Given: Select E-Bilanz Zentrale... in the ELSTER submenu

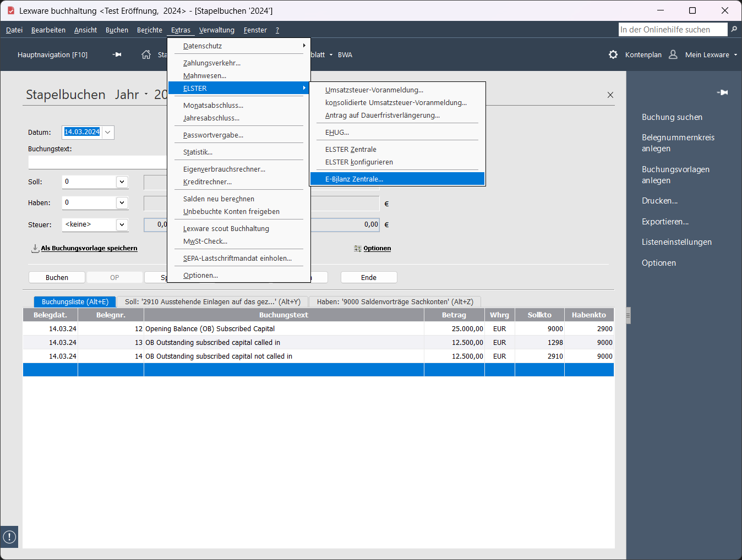Looking at the screenshot, I should click(397, 179).
